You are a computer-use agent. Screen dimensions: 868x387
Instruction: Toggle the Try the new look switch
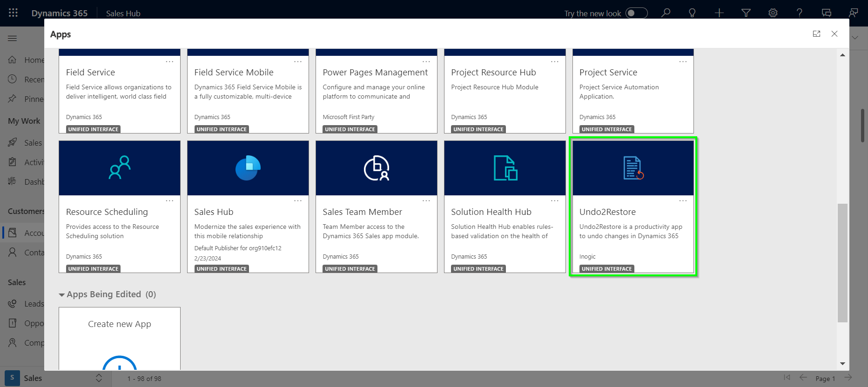point(636,13)
